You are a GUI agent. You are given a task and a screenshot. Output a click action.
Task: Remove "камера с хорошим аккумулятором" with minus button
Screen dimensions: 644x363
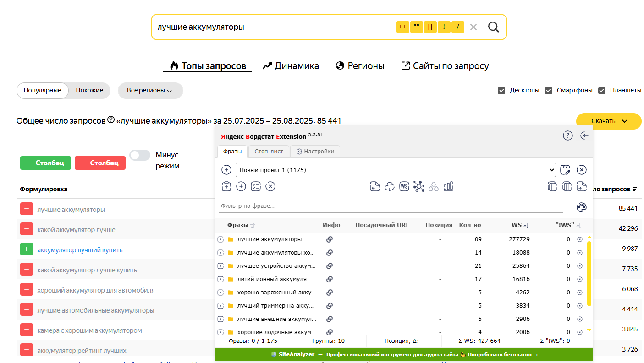[x=27, y=330]
